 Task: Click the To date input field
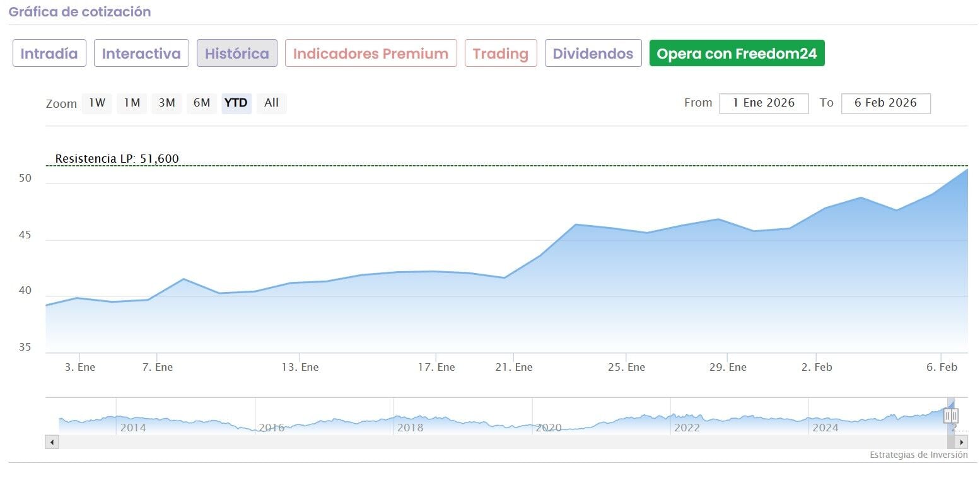pos(885,103)
